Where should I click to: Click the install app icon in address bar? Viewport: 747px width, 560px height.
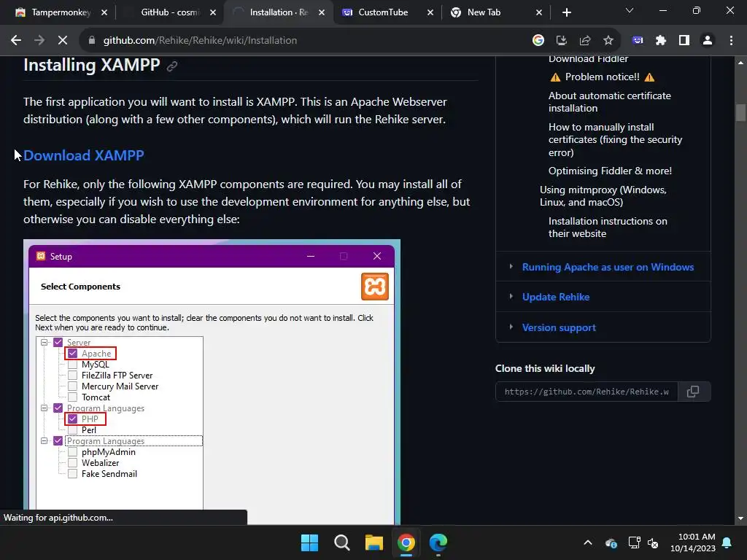tap(562, 41)
